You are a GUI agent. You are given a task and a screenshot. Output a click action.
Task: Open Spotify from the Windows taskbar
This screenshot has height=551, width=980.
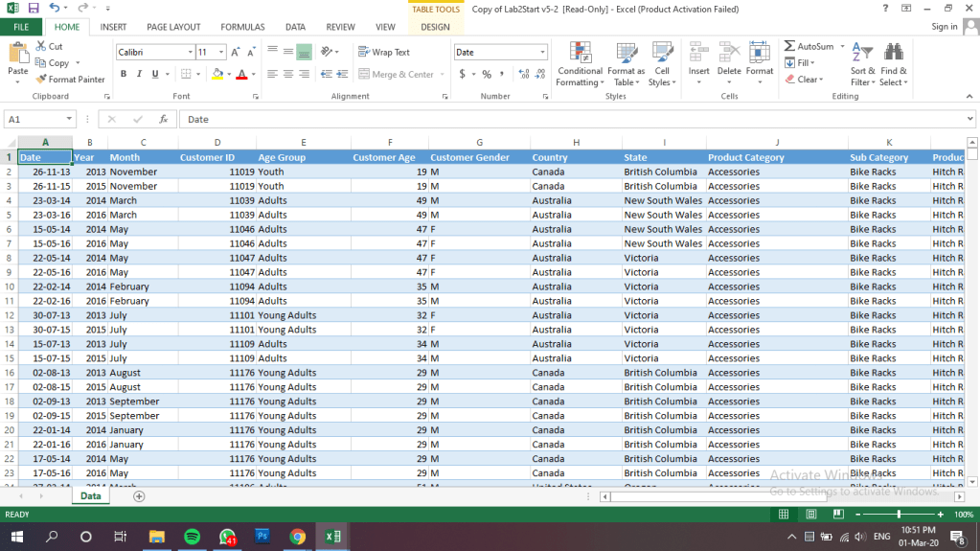click(x=191, y=537)
